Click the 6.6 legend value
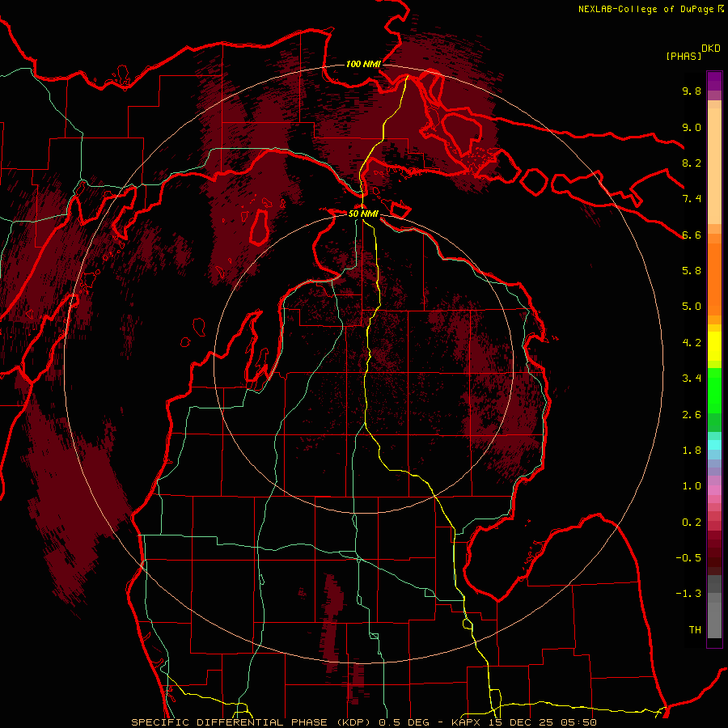The width and height of the screenshot is (728, 728). 692,235
